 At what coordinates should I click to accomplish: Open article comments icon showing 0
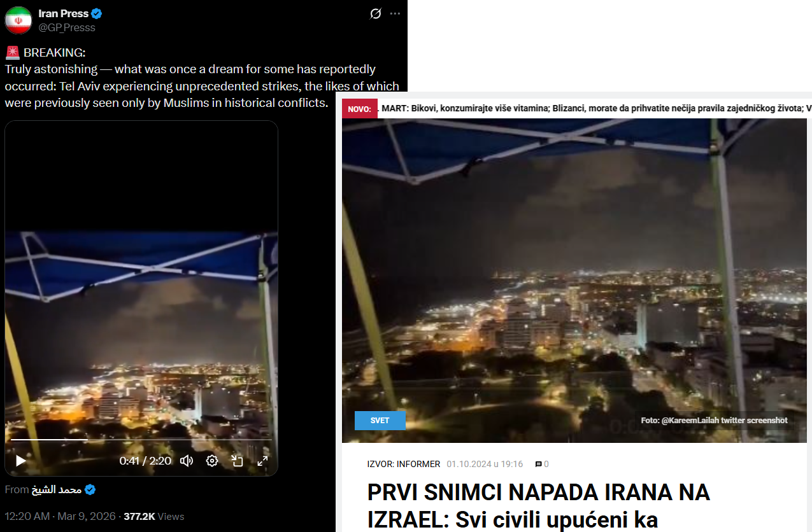(542, 464)
